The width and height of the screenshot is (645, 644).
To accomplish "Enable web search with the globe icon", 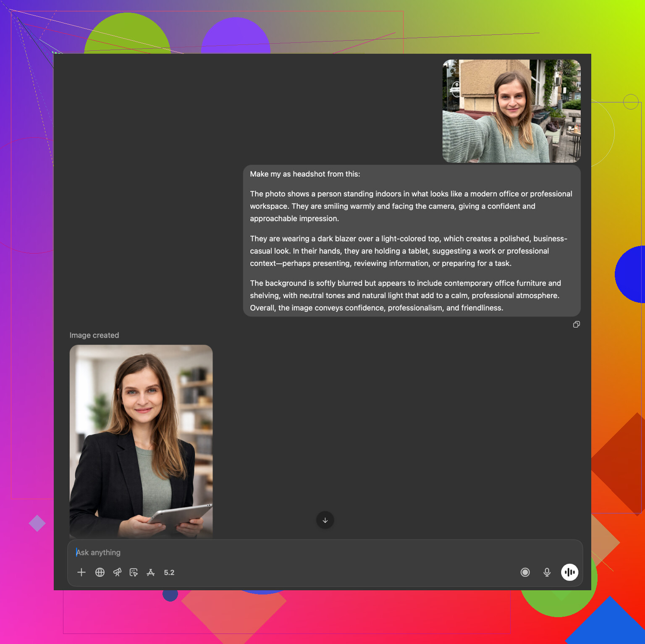I will pyautogui.click(x=100, y=572).
